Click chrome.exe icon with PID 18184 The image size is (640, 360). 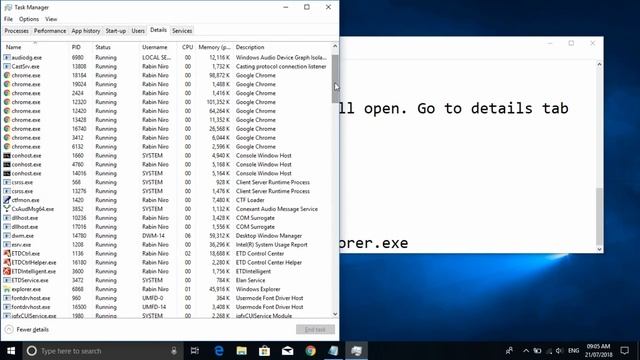[7, 76]
